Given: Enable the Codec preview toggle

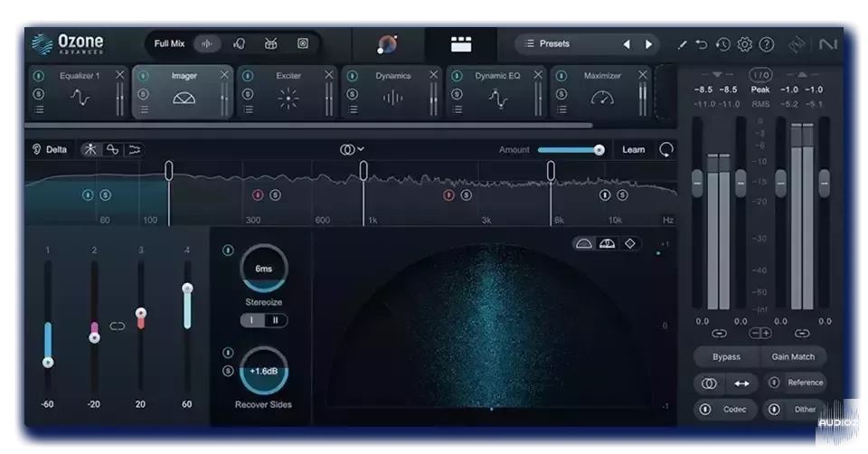Looking at the screenshot, I should click(705, 409).
